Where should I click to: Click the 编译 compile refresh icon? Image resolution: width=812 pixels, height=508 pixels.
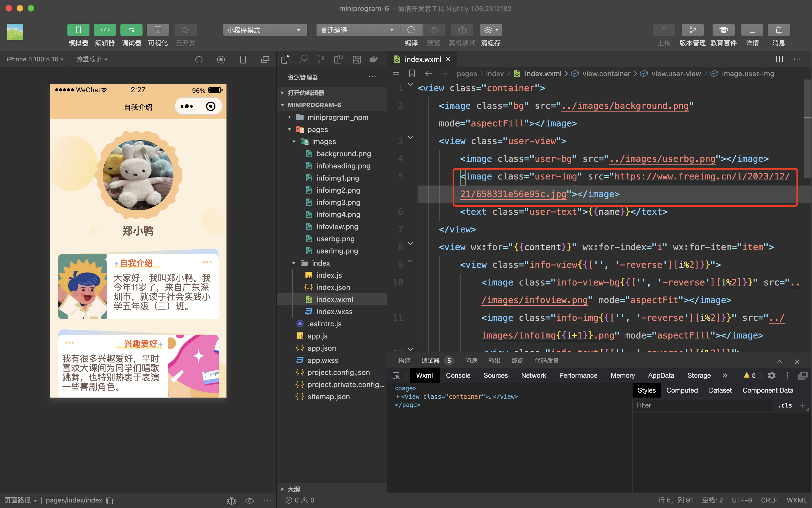(411, 30)
